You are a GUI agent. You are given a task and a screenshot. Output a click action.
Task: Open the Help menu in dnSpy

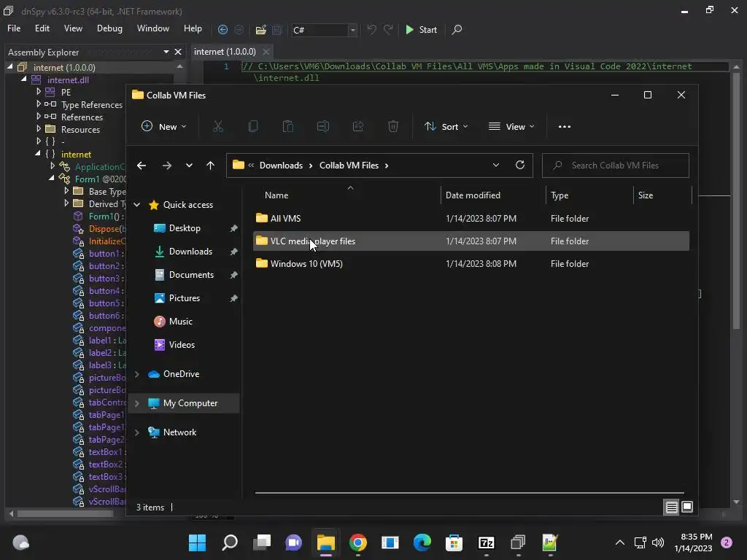click(x=193, y=28)
